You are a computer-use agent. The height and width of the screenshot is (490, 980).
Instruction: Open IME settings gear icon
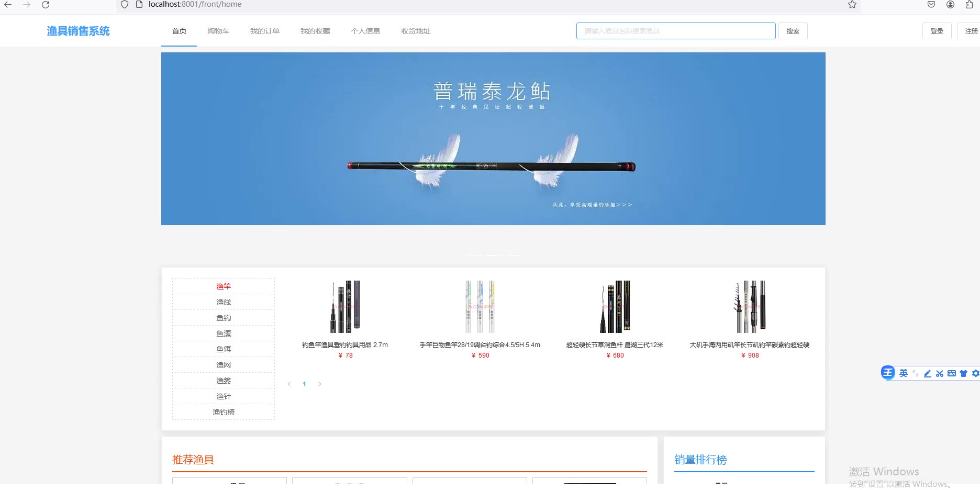pos(975,373)
